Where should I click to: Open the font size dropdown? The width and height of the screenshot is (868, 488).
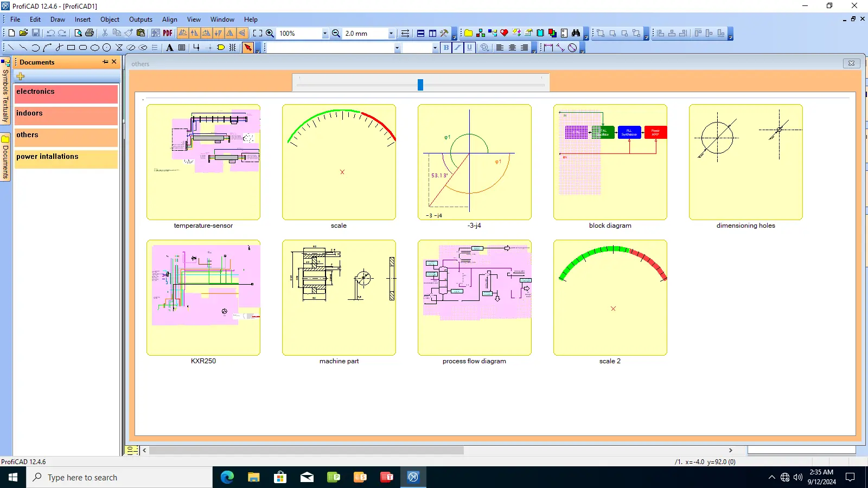[435, 48]
